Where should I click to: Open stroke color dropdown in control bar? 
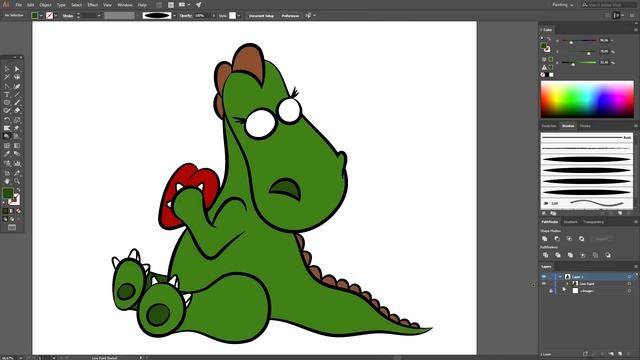coord(56,16)
